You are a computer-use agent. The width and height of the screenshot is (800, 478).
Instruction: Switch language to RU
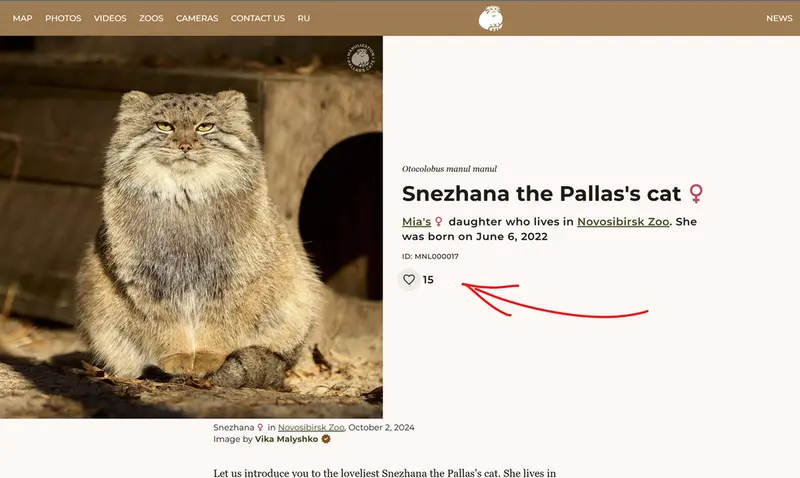click(304, 18)
